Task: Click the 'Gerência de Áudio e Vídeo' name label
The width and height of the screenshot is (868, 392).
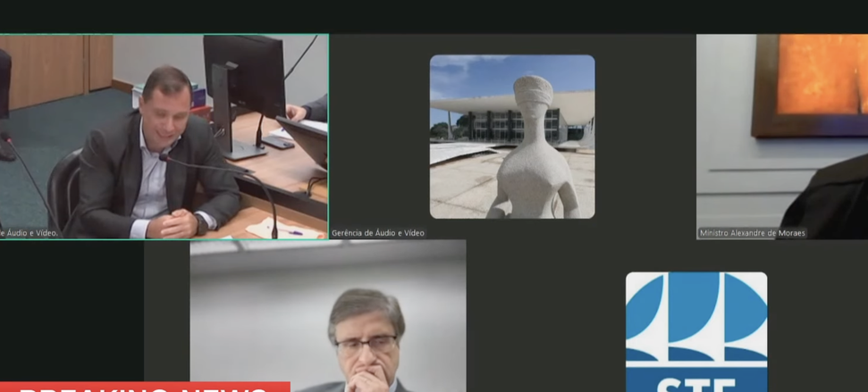Action: coord(378,233)
